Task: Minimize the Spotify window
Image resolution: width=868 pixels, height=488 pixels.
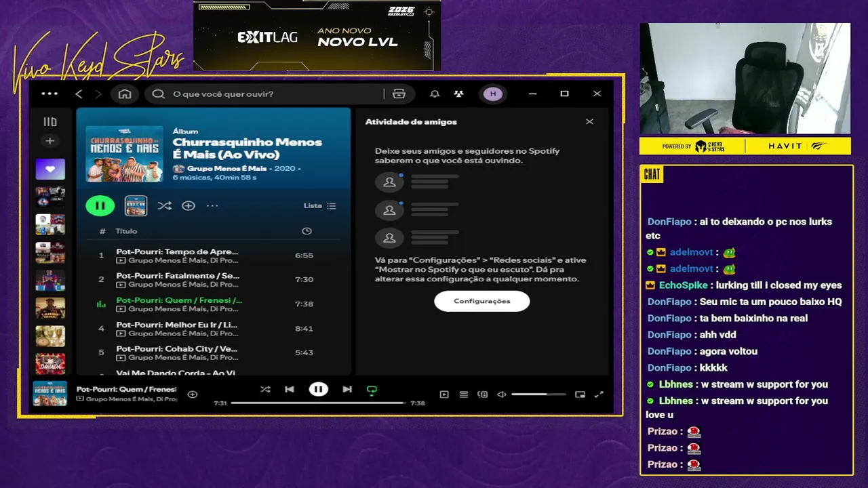Action: 532,94
